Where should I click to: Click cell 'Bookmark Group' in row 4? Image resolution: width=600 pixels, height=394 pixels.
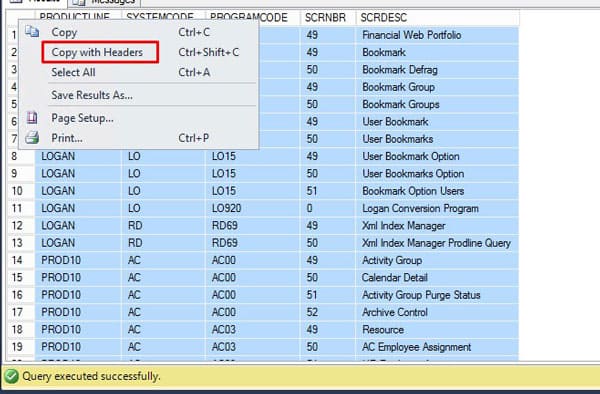[x=437, y=87]
